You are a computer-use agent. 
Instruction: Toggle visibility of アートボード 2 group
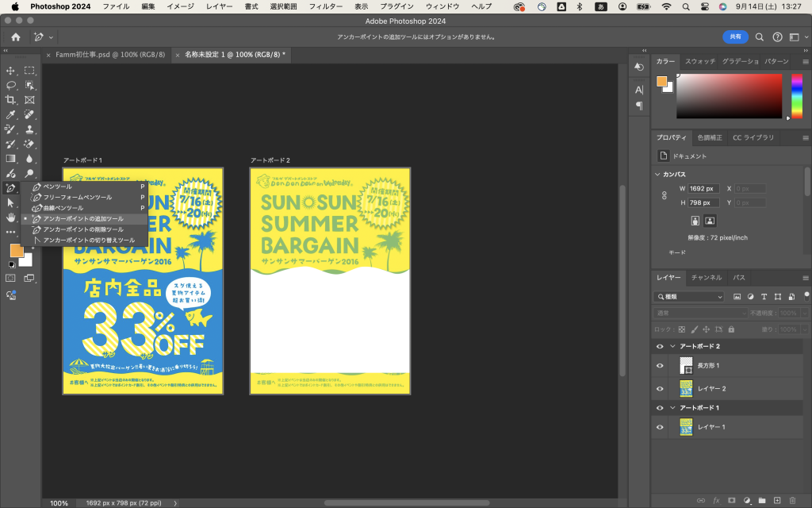660,346
